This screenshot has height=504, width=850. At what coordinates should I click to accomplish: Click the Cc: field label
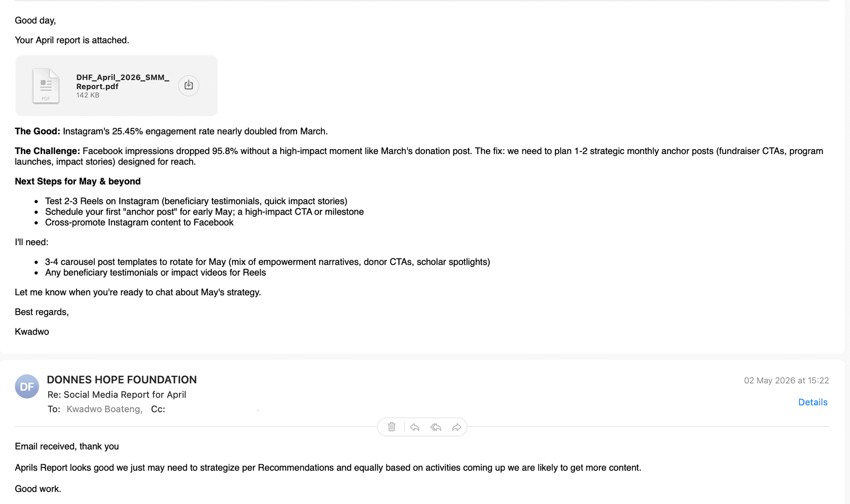pyautogui.click(x=158, y=409)
